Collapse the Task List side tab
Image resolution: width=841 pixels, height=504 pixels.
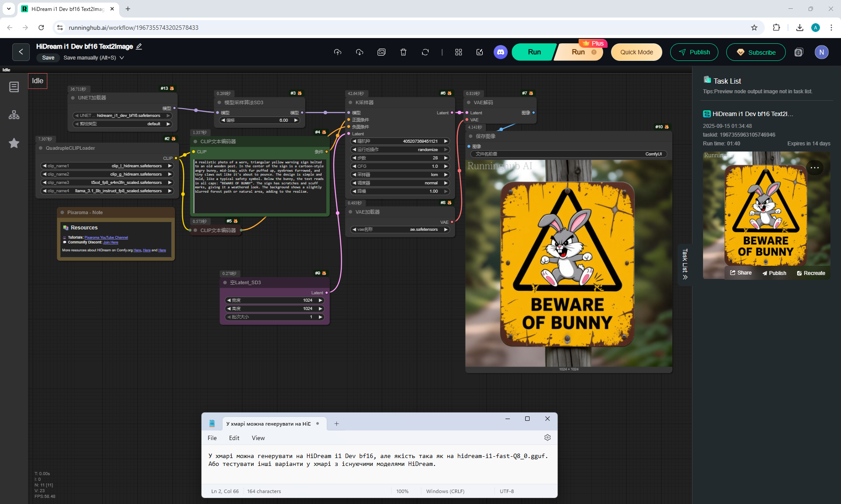[685, 264]
